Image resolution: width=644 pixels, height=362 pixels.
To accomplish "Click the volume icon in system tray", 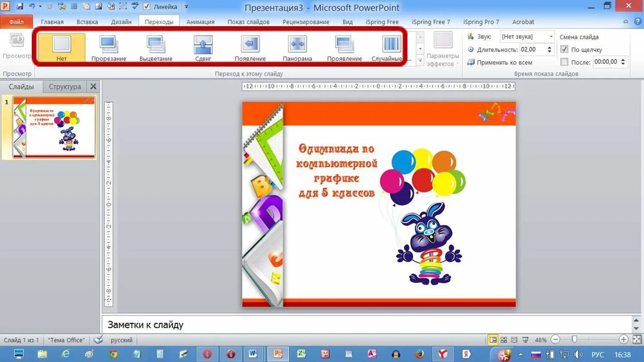I will (578, 354).
